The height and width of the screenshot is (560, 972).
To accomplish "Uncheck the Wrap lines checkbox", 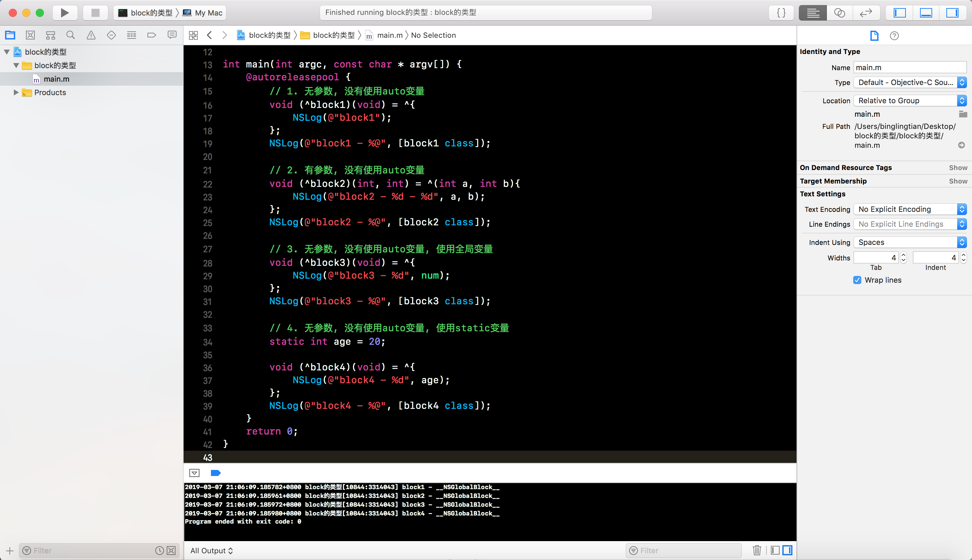I will [x=857, y=280].
